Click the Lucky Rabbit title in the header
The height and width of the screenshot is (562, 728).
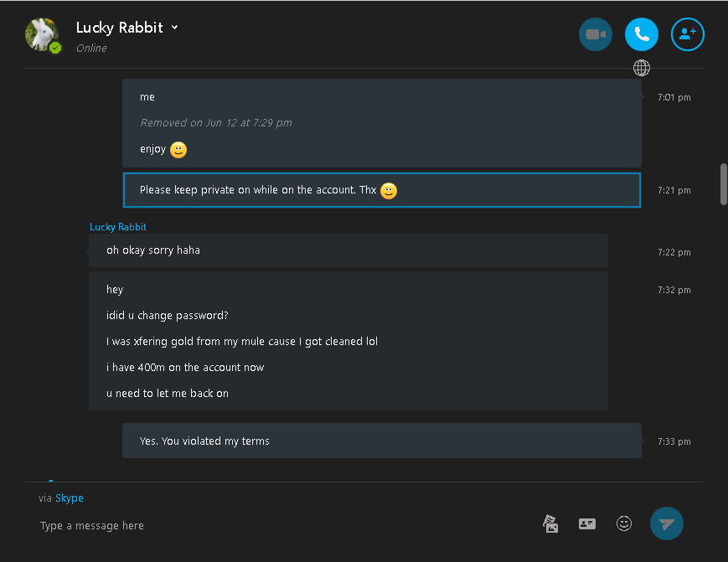119,28
